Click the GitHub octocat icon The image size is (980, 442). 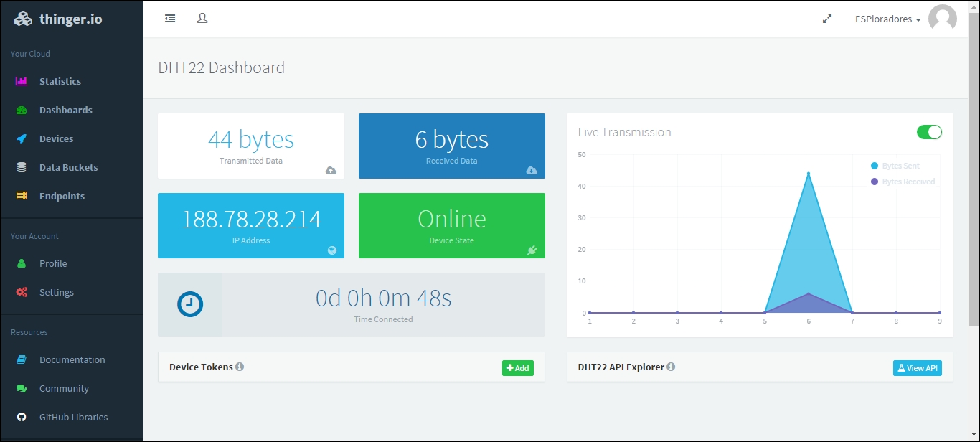(x=22, y=417)
